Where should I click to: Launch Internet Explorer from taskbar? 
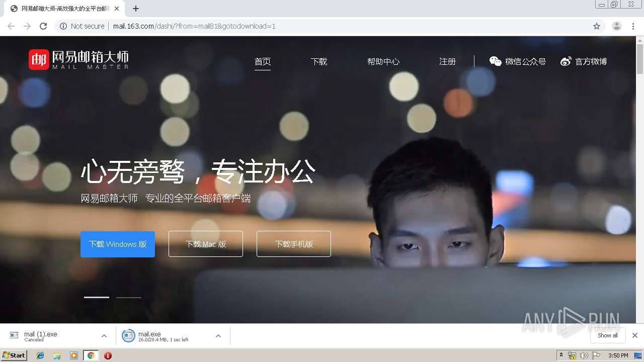pyautogui.click(x=40, y=355)
